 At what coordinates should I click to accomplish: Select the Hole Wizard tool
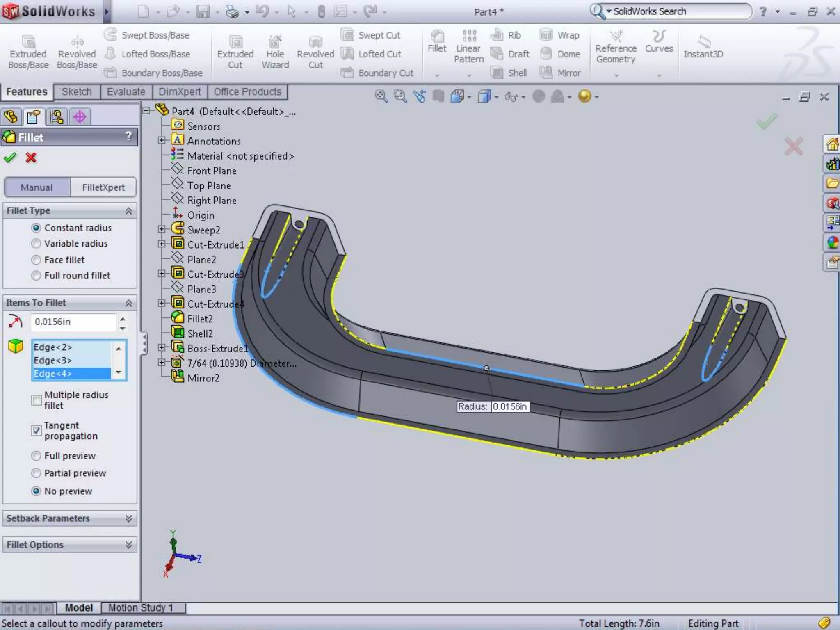click(x=275, y=42)
